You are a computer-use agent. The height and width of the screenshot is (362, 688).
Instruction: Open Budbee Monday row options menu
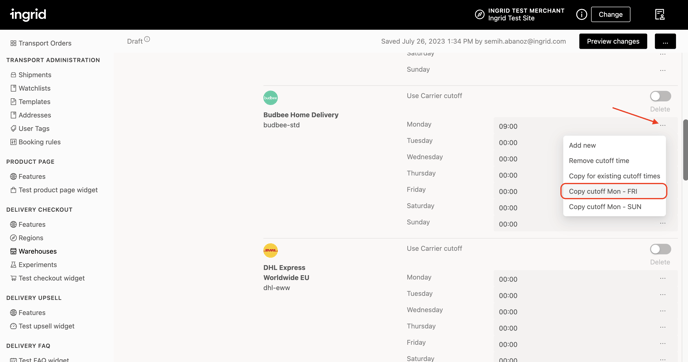pos(663,125)
